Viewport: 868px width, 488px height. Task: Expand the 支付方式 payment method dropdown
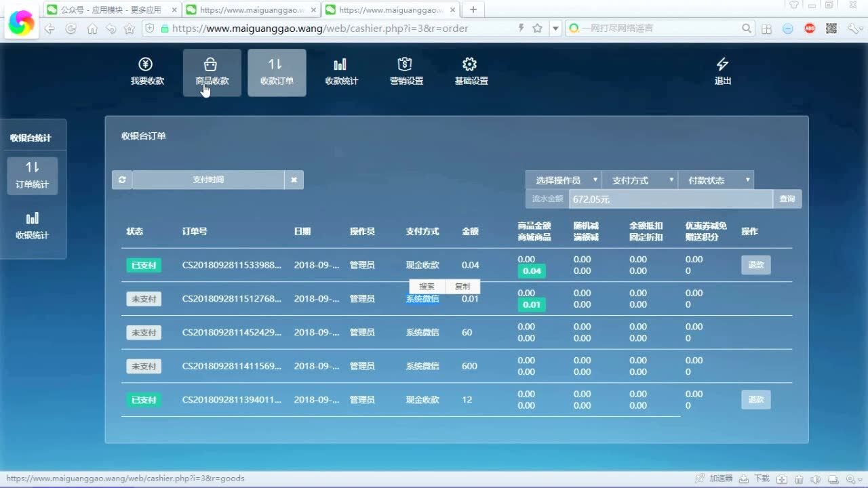tap(638, 180)
